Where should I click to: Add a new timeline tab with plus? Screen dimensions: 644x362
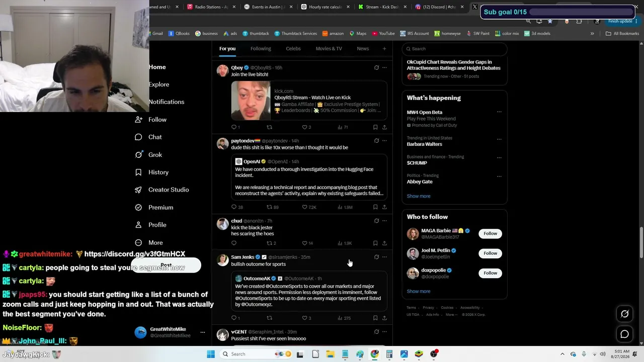coord(384,49)
